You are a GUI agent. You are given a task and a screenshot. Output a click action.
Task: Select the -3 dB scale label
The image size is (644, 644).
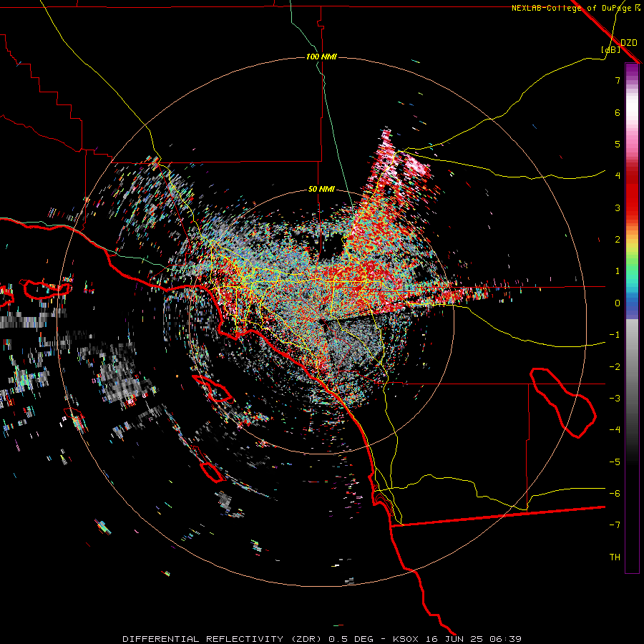click(615, 399)
